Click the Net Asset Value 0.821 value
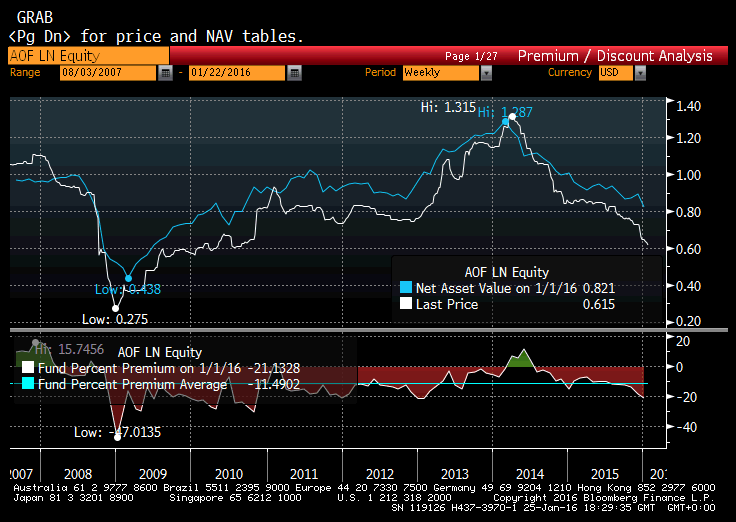This screenshot has width=736, height=522. click(598, 288)
